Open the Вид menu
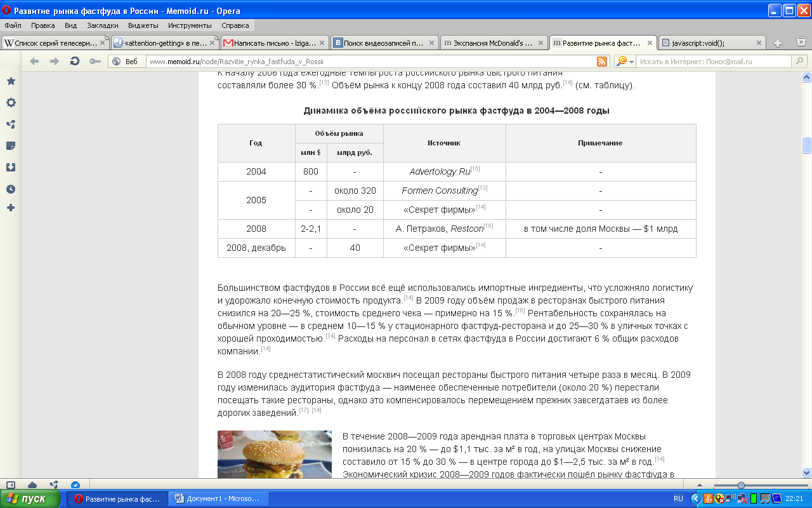This screenshot has width=812, height=508. (70, 25)
